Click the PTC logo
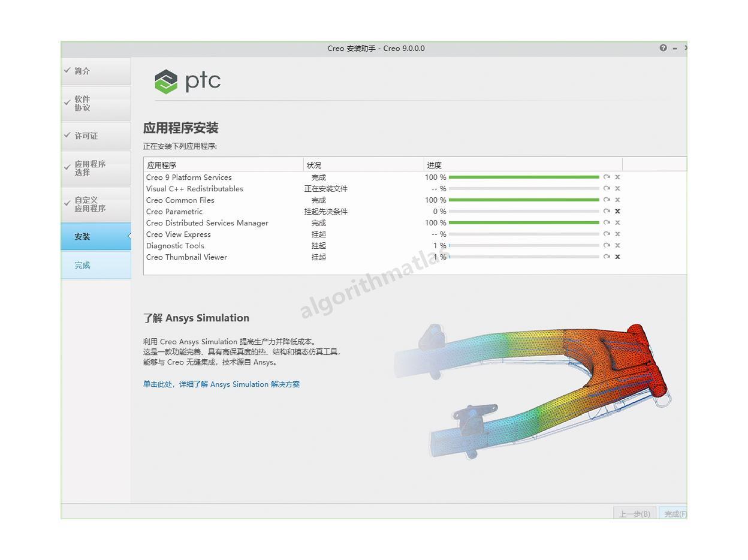 [x=188, y=81]
